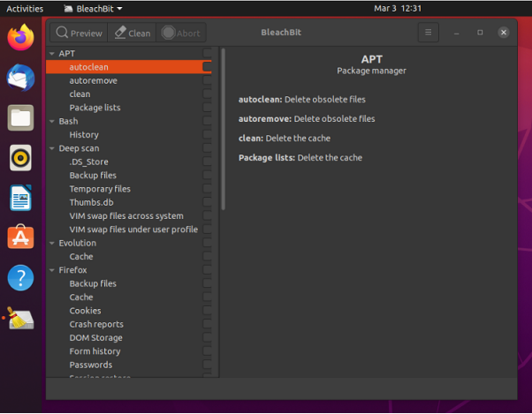Image resolution: width=532 pixels, height=414 pixels.
Task: Open the Activities overview
Action: point(25,8)
